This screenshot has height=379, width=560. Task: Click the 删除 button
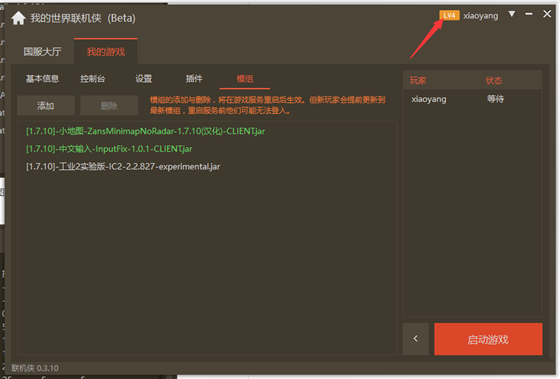(x=109, y=105)
